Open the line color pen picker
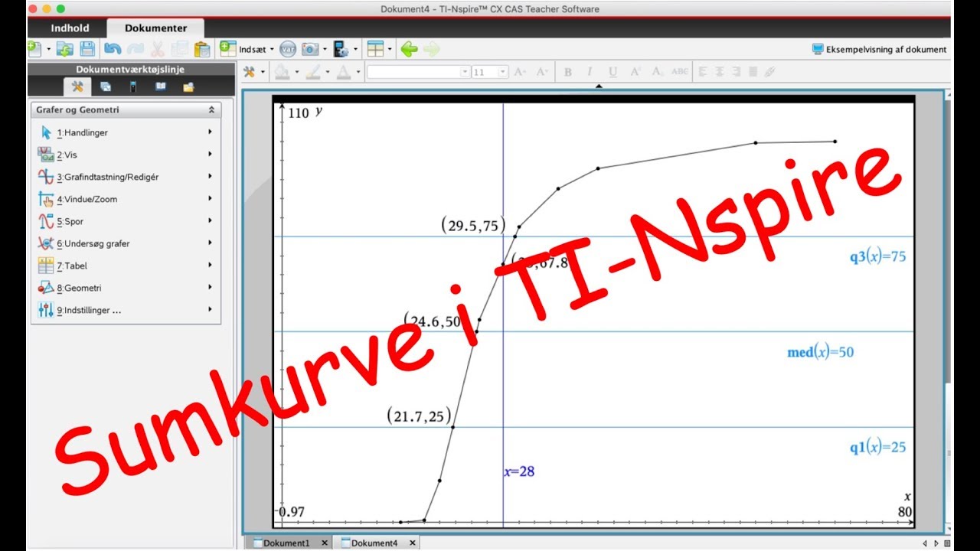Screen dimensions: 980x551 coord(313,71)
